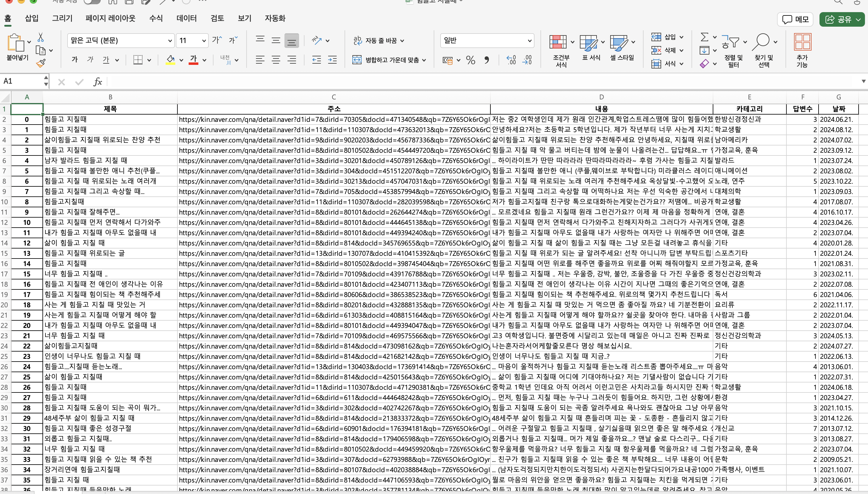This screenshot has height=494, width=868.
Task: Toggle italic formatting (가 기울임)
Action: 90,60
